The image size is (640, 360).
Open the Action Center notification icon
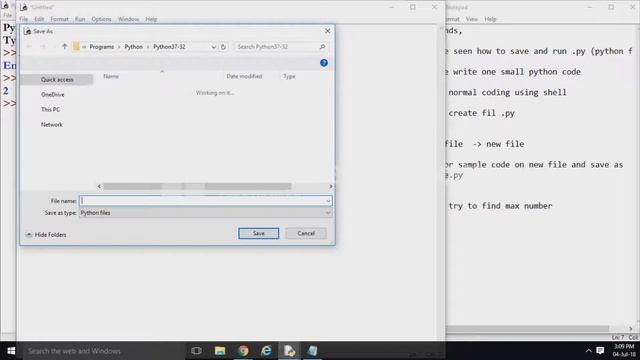coord(600,351)
